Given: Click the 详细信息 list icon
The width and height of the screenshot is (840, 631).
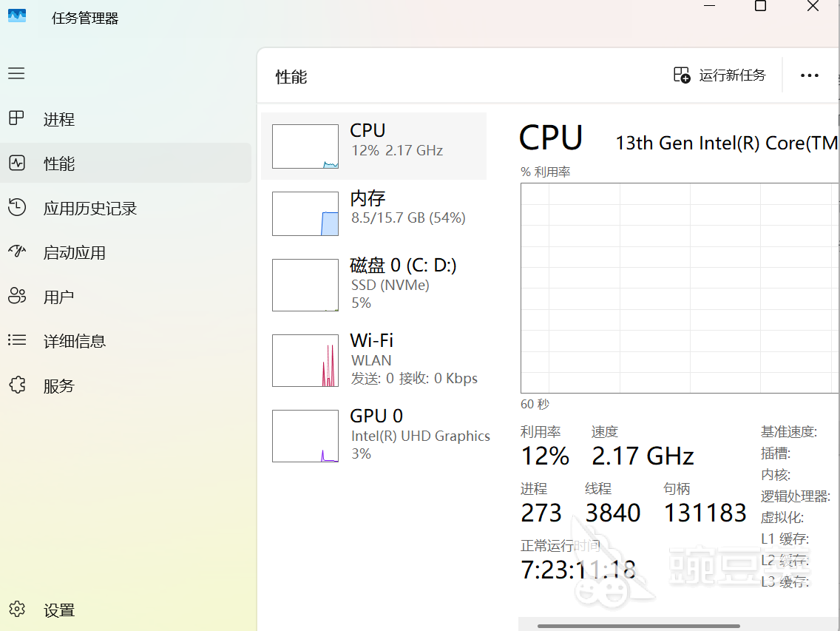Looking at the screenshot, I should click(x=16, y=340).
